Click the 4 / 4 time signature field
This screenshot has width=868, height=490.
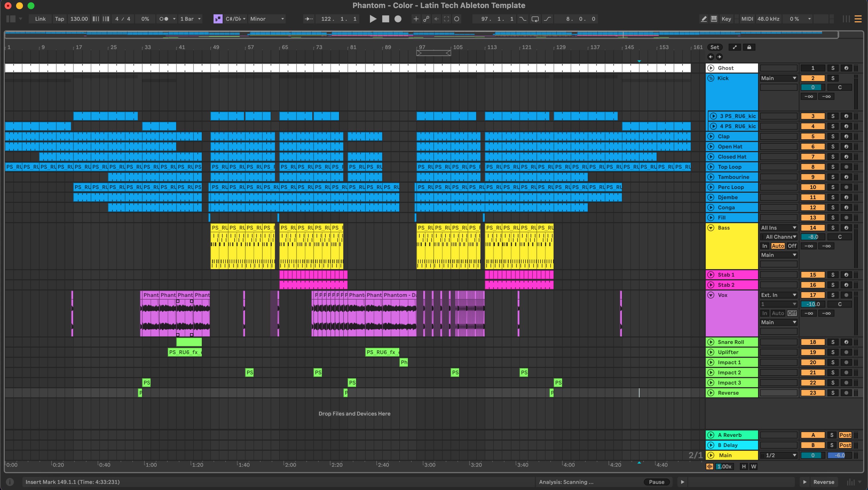click(122, 19)
